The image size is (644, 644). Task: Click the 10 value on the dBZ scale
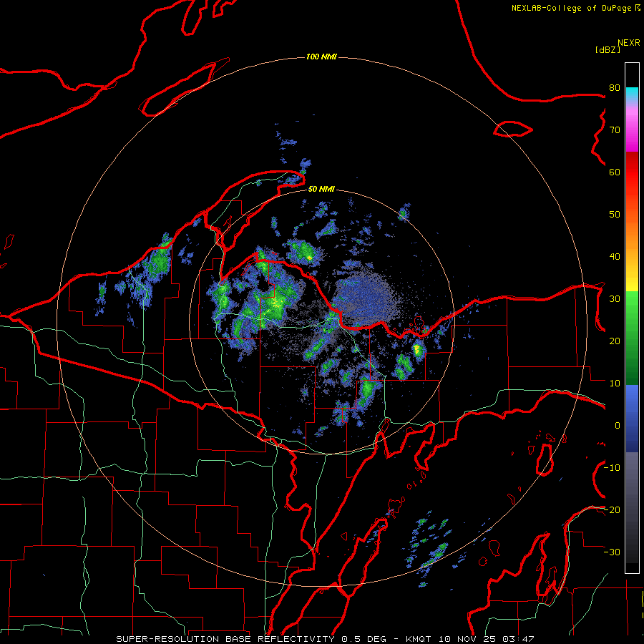tap(615, 384)
